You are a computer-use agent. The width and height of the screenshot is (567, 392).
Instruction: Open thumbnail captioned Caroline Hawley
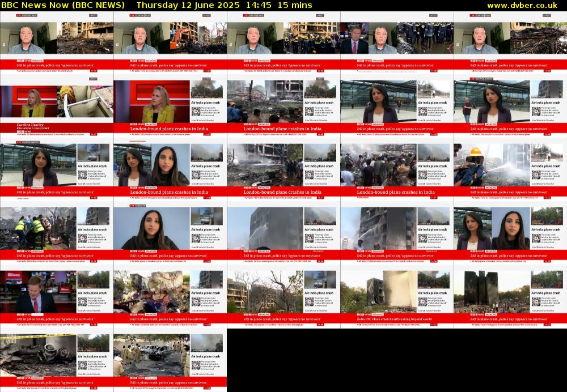click(57, 106)
